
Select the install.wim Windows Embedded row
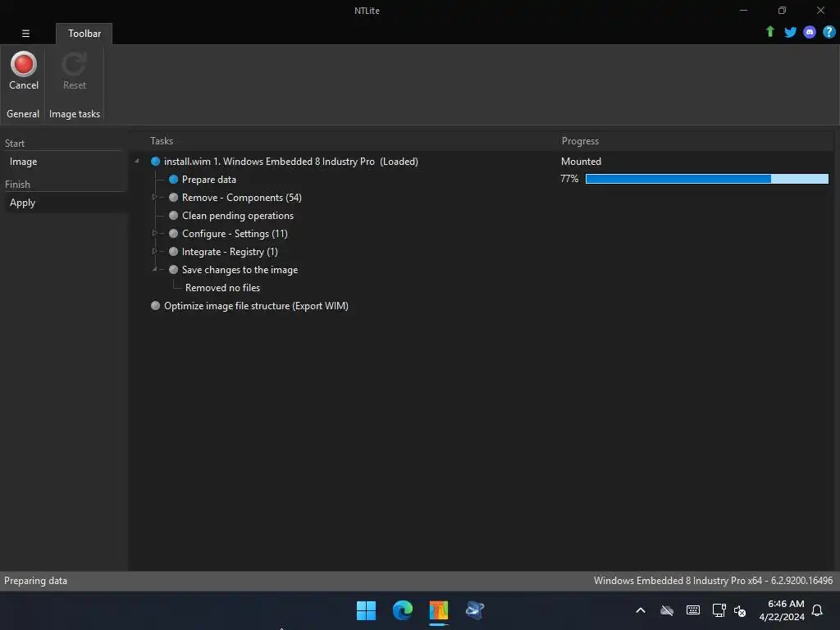tap(291, 162)
